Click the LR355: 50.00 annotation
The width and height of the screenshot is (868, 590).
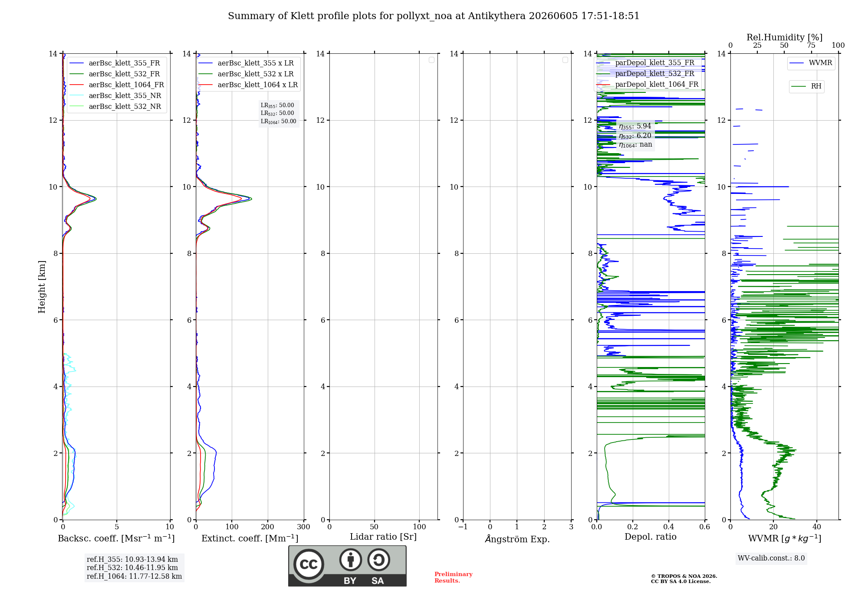click(277, 105)
